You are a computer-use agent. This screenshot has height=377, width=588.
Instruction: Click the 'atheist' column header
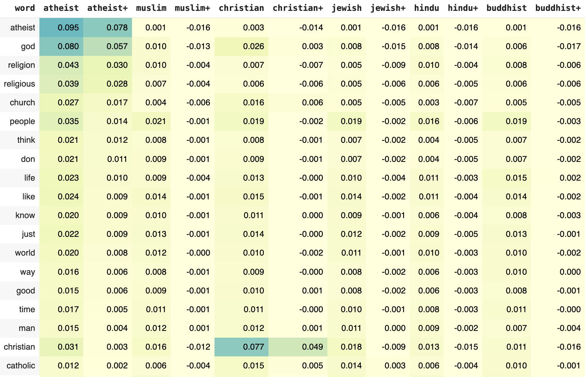[x=61, y=8]
